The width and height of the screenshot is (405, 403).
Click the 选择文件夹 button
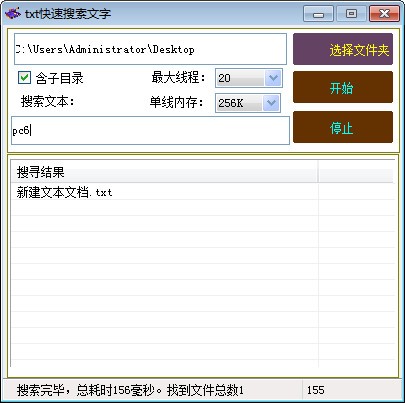coord(343,49)
